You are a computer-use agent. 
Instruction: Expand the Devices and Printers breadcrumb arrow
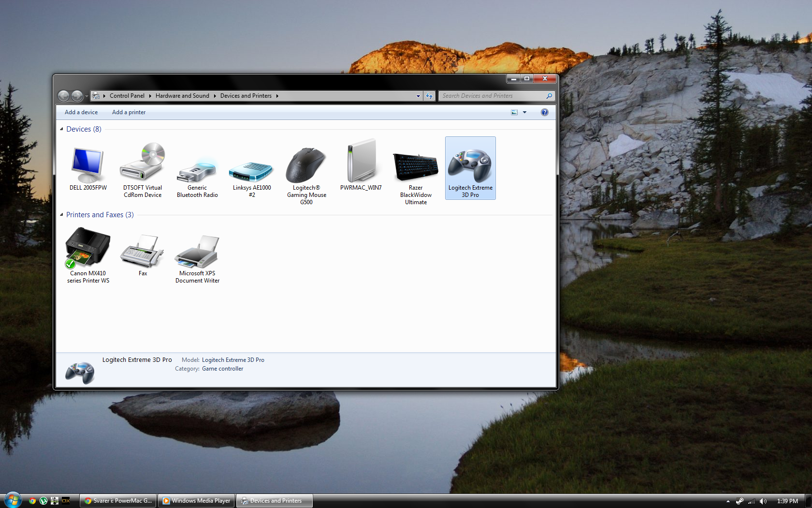[x=277, y=96]
